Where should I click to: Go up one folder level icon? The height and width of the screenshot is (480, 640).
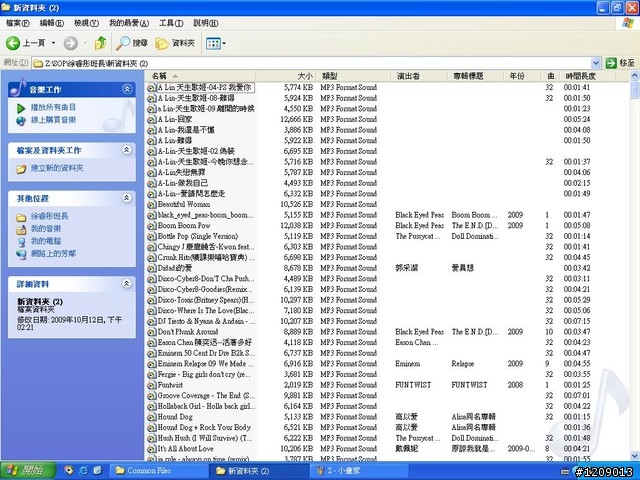[x=100, y=43]
